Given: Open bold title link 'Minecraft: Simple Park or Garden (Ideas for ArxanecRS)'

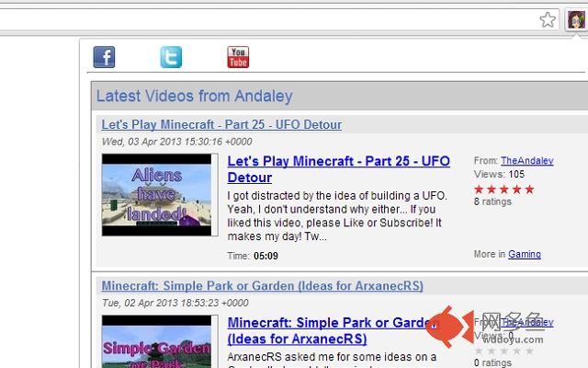Looking at the screenshot, I should (x=332, y=330).
